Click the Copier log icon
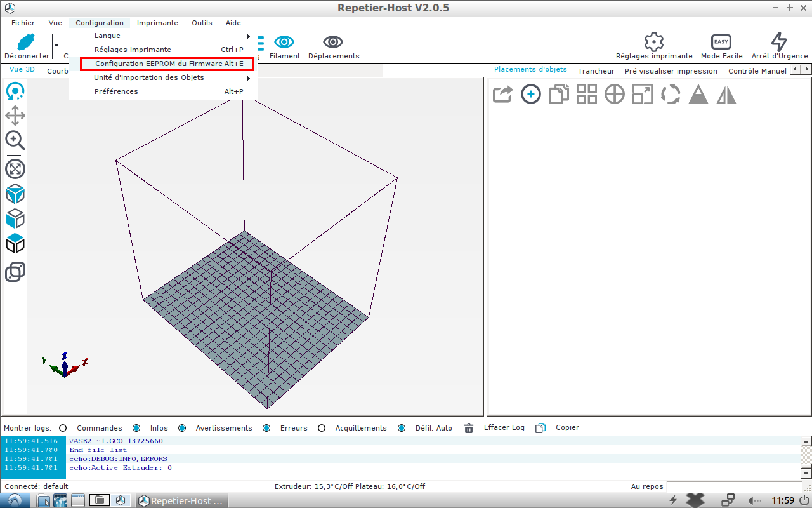Viewport: 812px width, 508px height. pyautogui.click(x=540, y=428)
